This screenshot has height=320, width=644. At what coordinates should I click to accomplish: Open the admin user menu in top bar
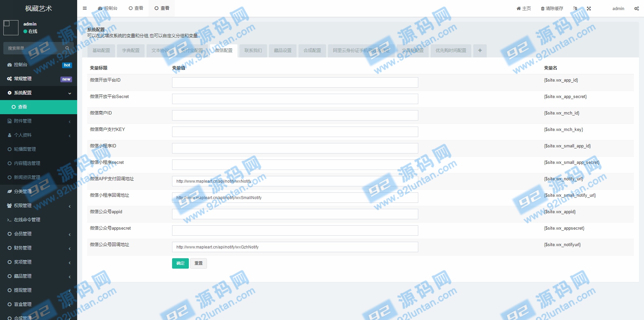618,8
